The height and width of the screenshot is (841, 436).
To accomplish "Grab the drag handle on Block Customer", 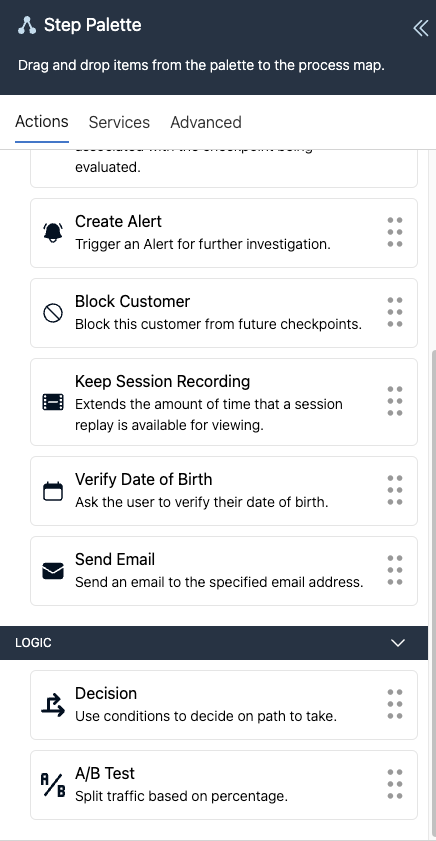I will pyautogui.click(x=395, y=312).
